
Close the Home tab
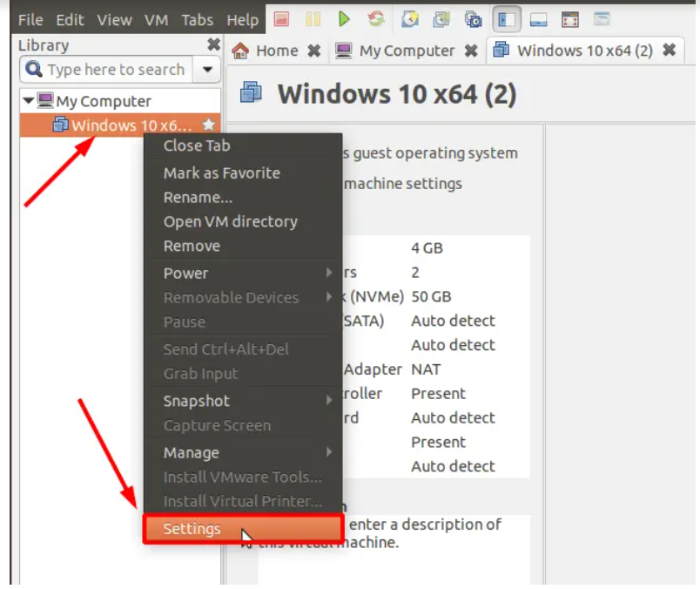pos(314,51)
